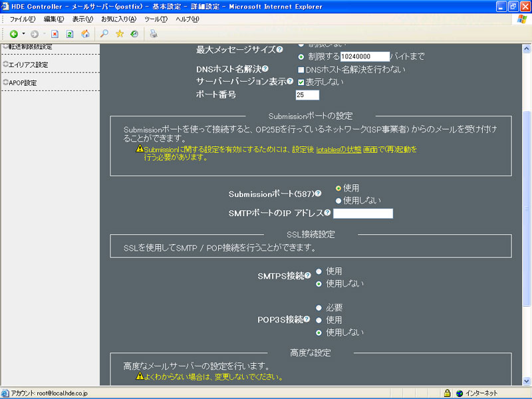Click help icon next to POP3S接続

307,319
